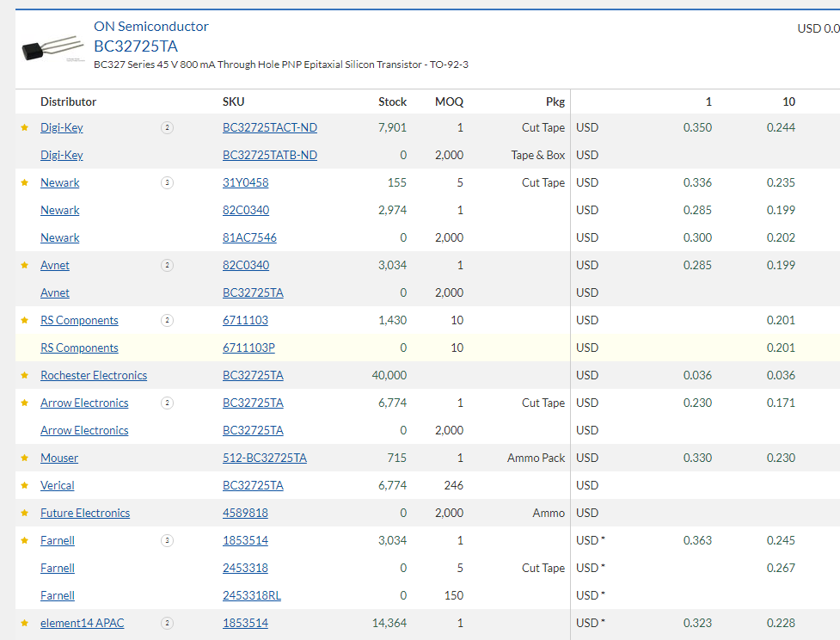Open SKU BC32725TATB-ND
Viewport: 840px width, 640px height.
point(270,155)
